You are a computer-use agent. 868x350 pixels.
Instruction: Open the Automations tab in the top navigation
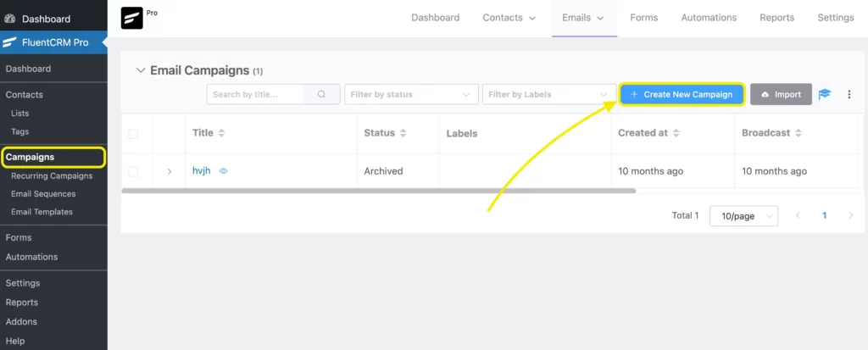709,18
